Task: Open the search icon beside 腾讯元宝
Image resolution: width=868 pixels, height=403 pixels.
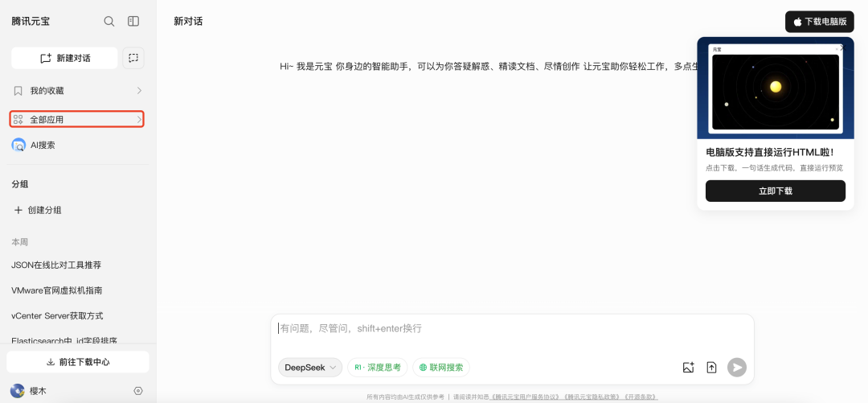Action: point(109,22)
